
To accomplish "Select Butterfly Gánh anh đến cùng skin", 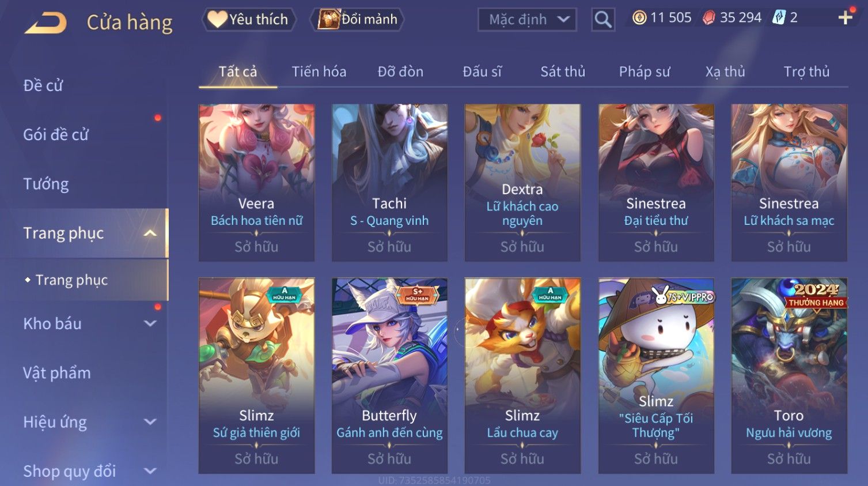I will tap(389, 376).
